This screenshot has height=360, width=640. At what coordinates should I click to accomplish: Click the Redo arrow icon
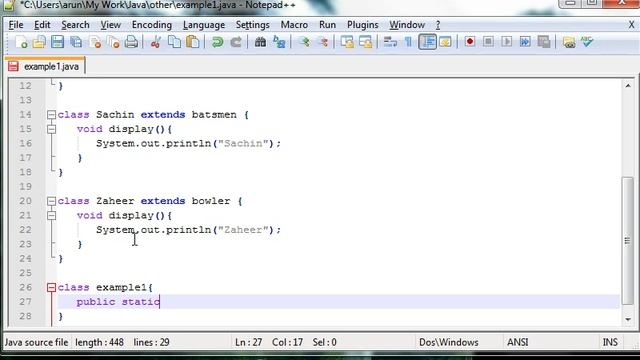click(236, 42)
